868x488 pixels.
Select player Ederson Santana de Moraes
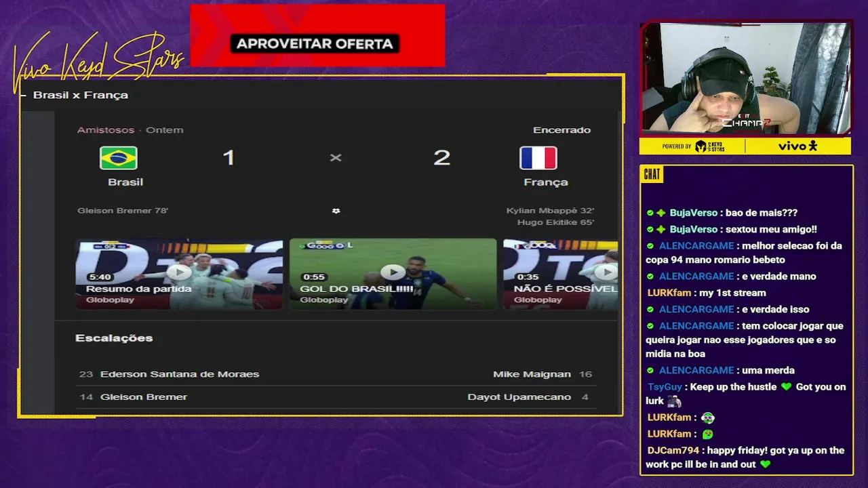[x=180, y=374]
